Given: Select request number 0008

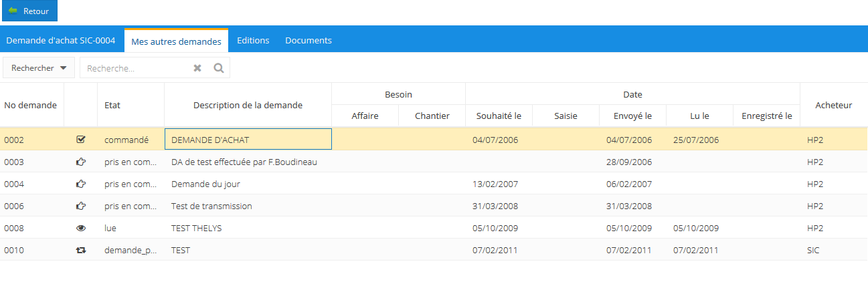Looking at the screenshot, I should (x=14, y=228).
